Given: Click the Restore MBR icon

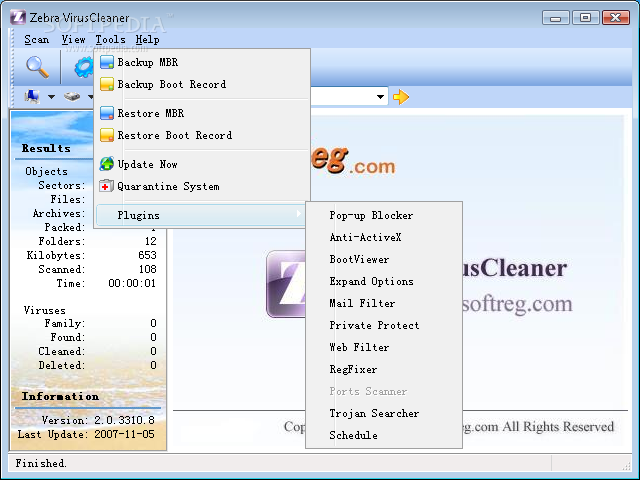Looking at the screenshot, I should 107,113.
